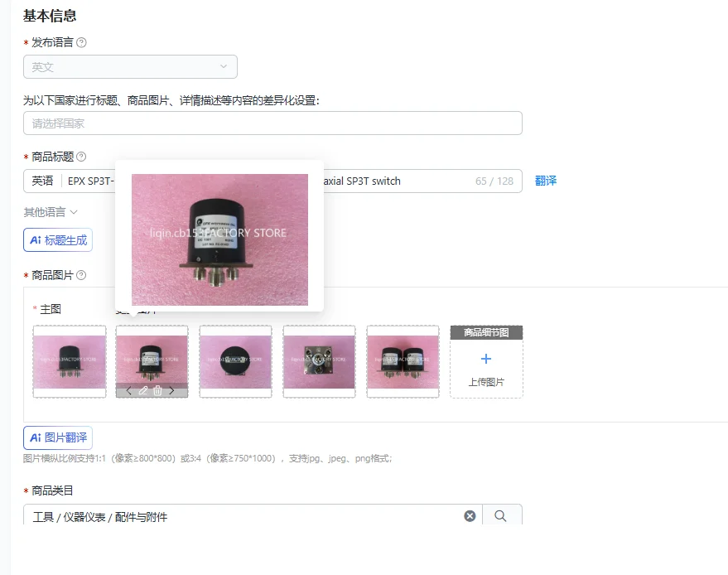Edit the hovered product image with the pencil
This screenshot has width=728, height=575.
click(143, 391)
